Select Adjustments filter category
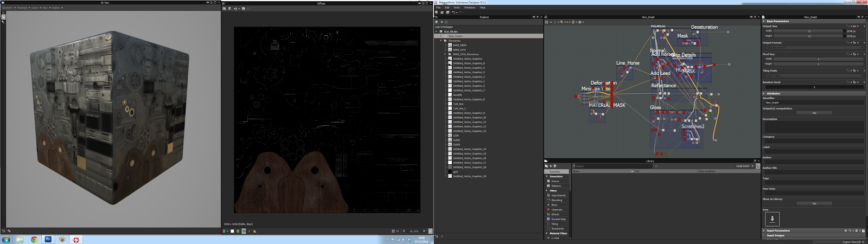868x244 pixels. point(559,195)
